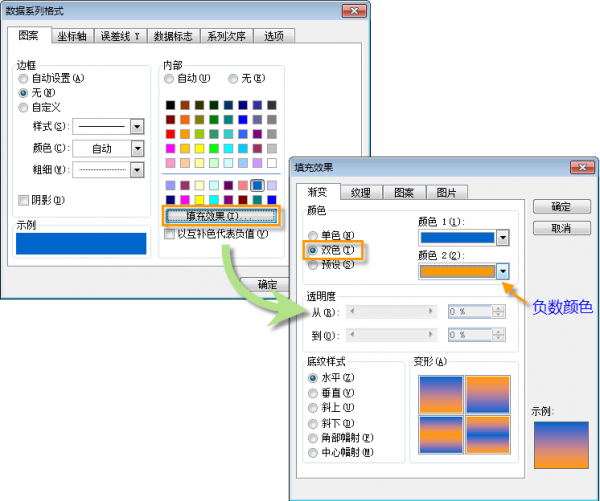600x501 pixels.
Task: Choose 垂直 shading style
Action: (313, 393)
